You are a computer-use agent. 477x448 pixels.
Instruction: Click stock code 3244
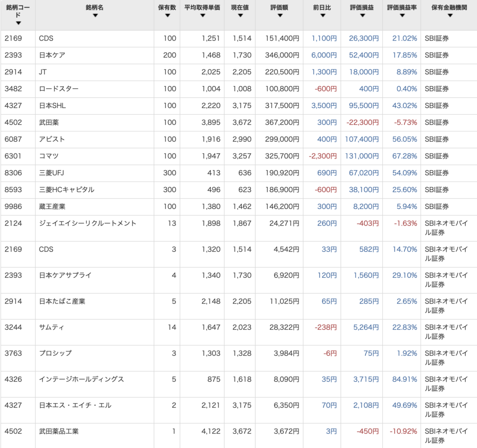point(13,327)
